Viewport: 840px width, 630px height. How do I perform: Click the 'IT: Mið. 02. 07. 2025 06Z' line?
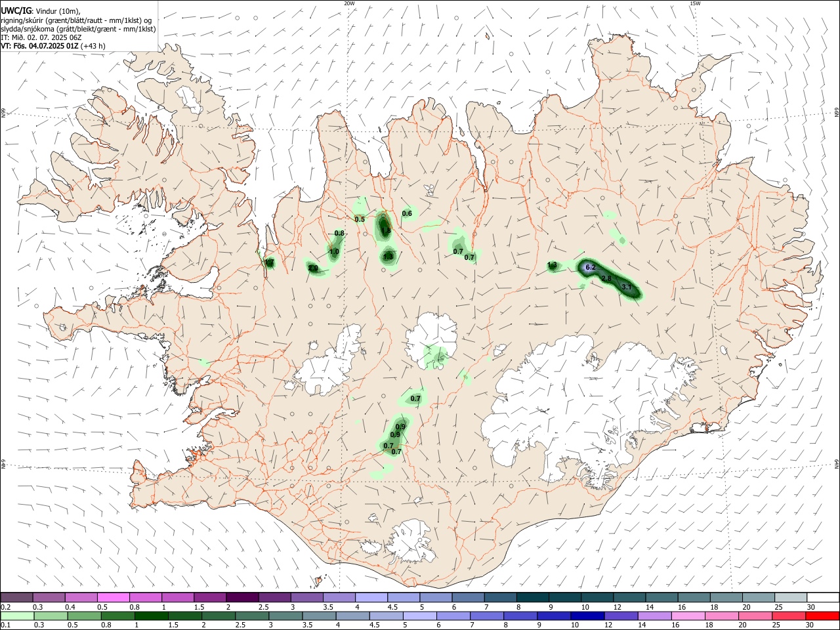[x=41, y=37]
